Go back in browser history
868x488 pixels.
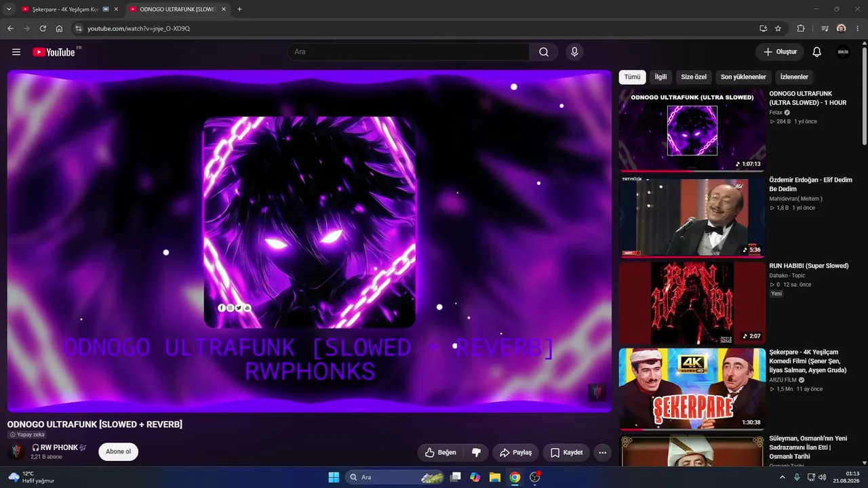pos(10,28)
